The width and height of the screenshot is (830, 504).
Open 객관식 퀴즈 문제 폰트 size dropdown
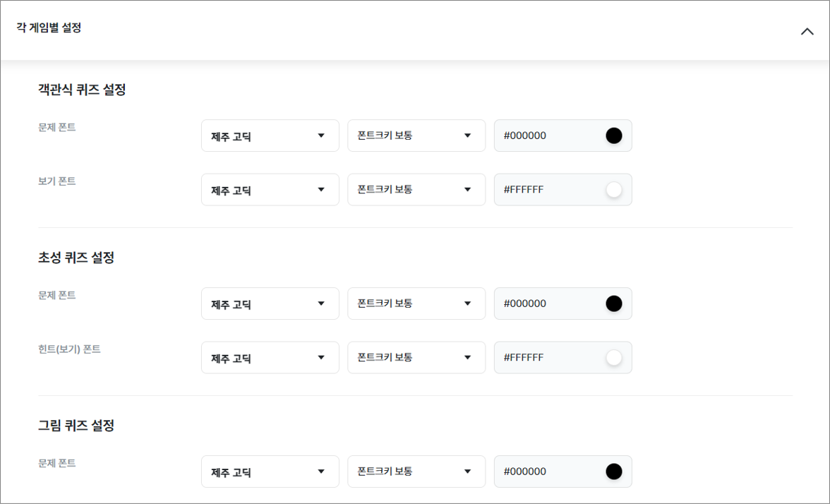[x=416, y=136]
